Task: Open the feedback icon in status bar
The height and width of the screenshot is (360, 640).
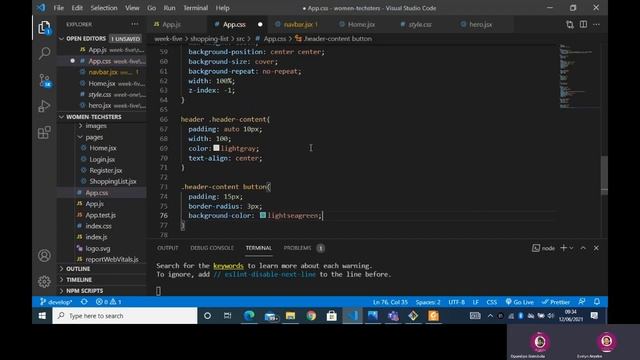Action: click(x=582, y=302)
